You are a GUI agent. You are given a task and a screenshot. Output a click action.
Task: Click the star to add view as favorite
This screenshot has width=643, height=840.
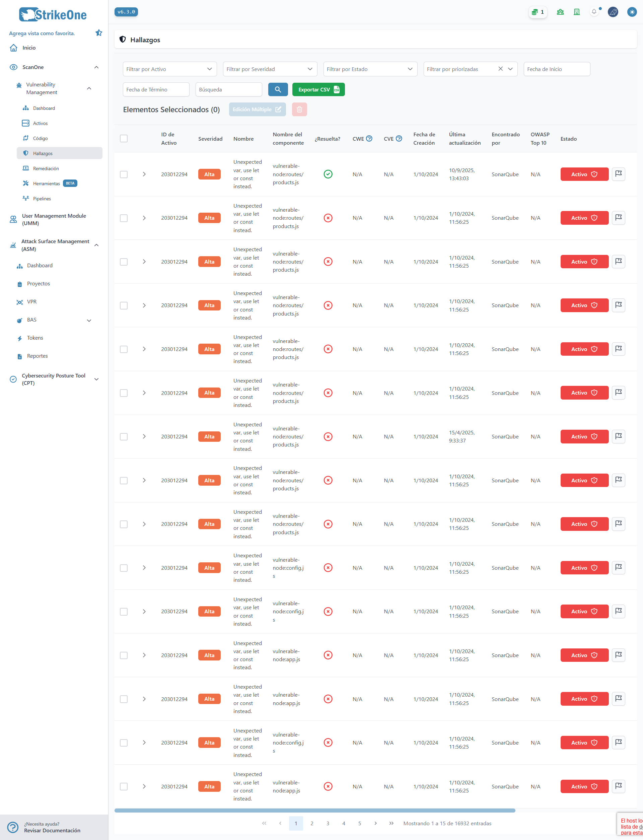click(x=99, y=32)
